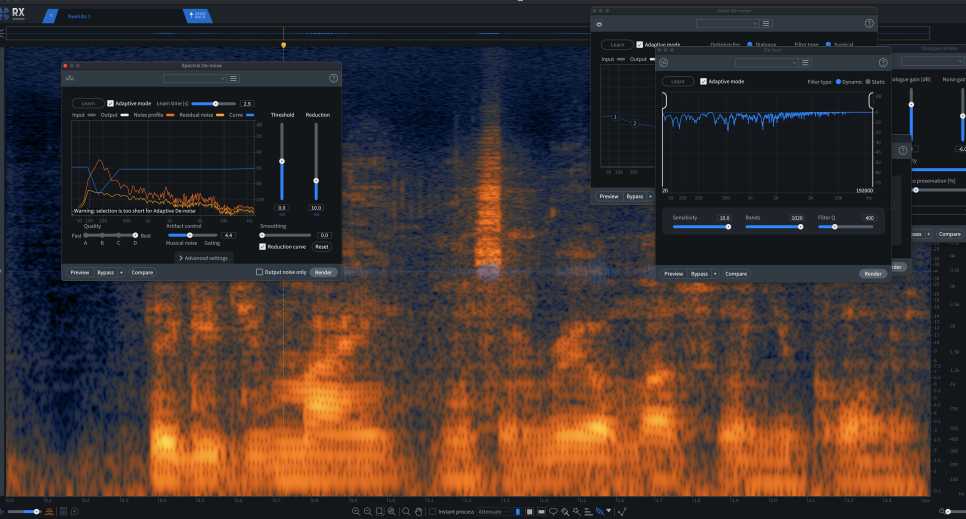The image size is (966, 519).
Task: Open Voice De-noise help icon
Action: pyautogui.click(x=869, y=23)
